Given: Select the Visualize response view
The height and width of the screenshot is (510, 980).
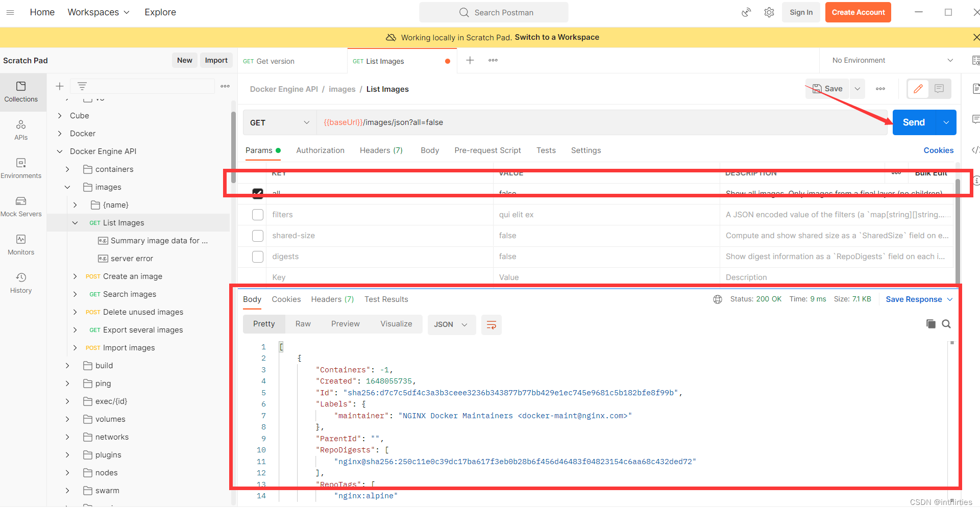Looking at the screenshot, I should pos(396,324).
